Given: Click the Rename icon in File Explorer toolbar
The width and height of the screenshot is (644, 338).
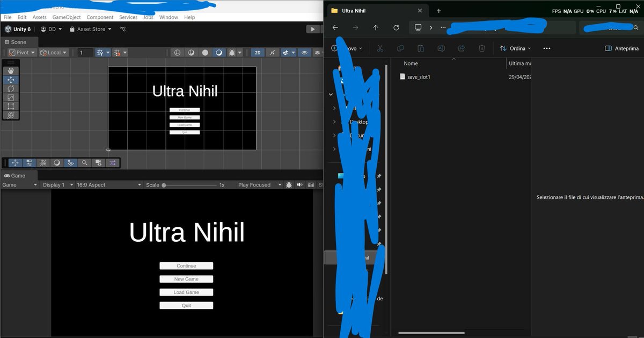Looking at the screenshot, I should click(441, 48).
